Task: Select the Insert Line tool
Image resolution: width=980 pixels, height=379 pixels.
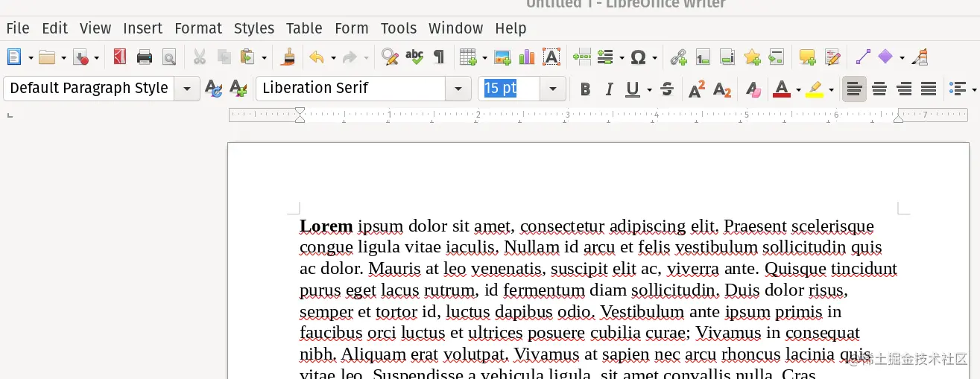Action: (x=862, y=57)
